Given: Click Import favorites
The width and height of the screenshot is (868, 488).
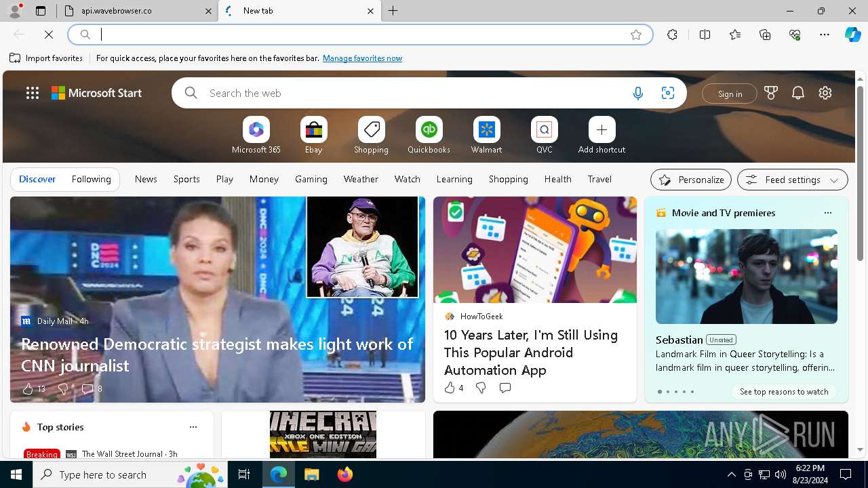Looking at the screenshot, I should tap(46, 58).
